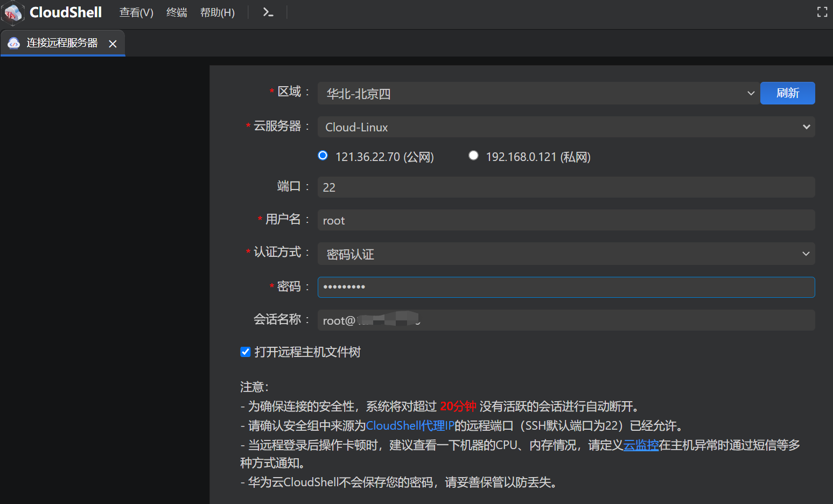833x504 pixels.
Task: Click the CloudShell title text
Action: point(66,12)
